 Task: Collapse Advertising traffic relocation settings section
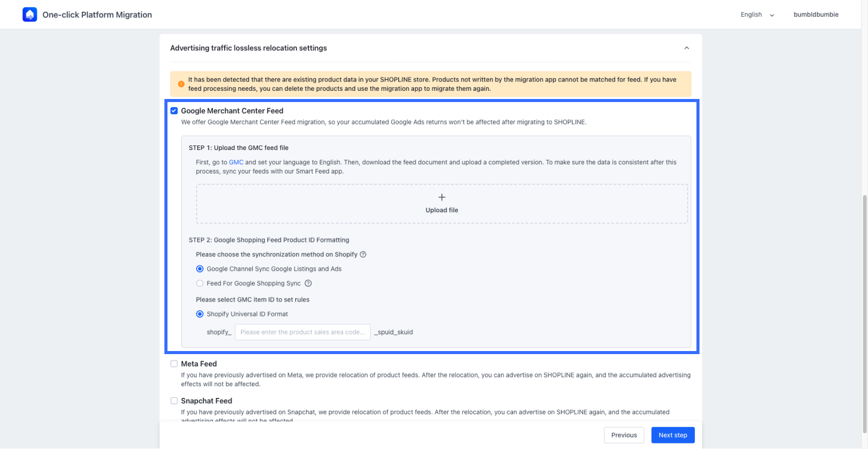686,48
